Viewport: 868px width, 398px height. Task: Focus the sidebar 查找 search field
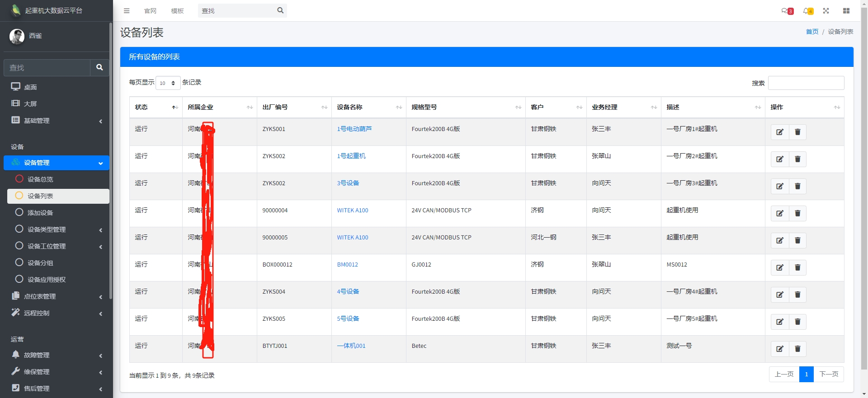click(x=47, y=67)
